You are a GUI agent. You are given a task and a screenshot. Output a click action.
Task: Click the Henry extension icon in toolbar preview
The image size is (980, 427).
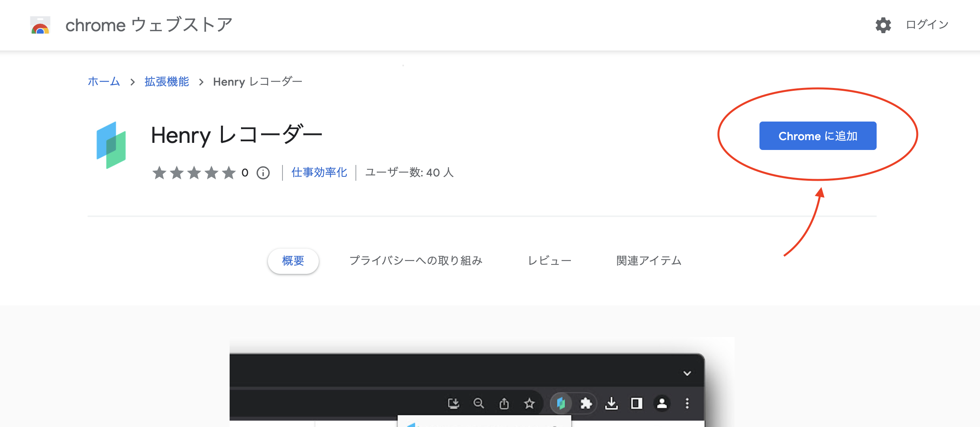coord(561,403)
